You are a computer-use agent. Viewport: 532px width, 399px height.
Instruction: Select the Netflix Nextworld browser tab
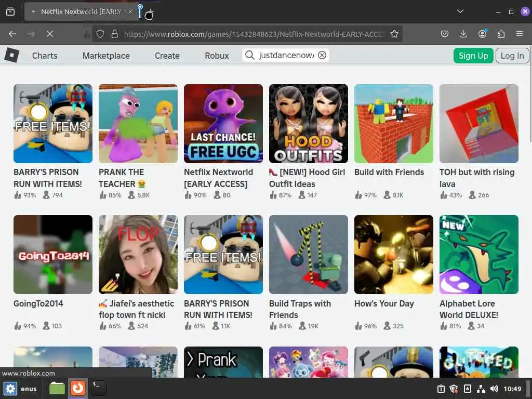pyautogui.click(x=82, y=11)
